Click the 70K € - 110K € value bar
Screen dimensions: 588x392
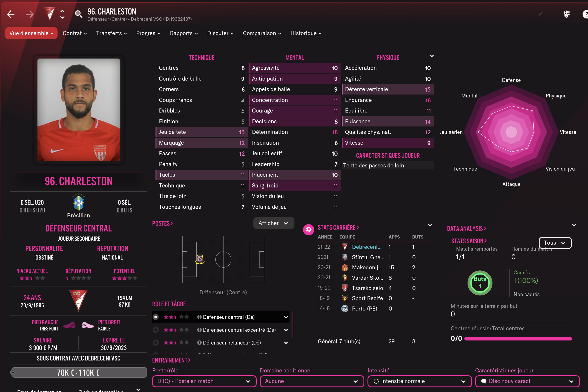coord(78,372)
